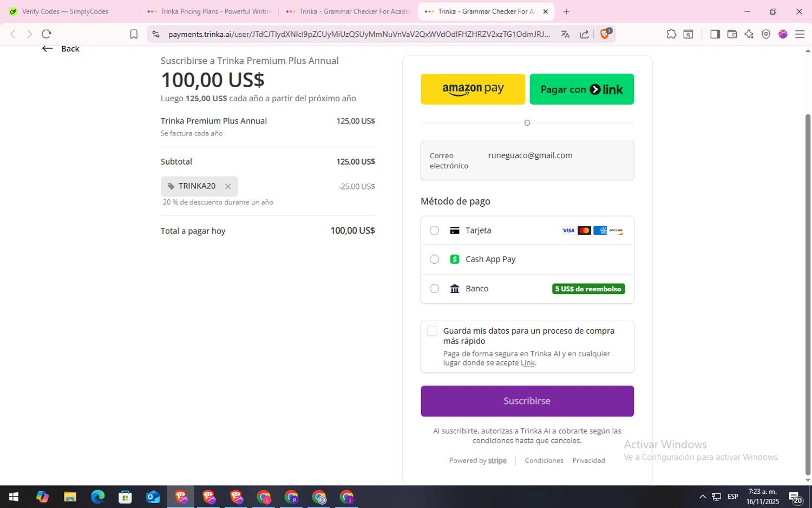Click the payments.trinka.ai address bar
The width and height of the screenshot is (812, 508).
(359, 34)
